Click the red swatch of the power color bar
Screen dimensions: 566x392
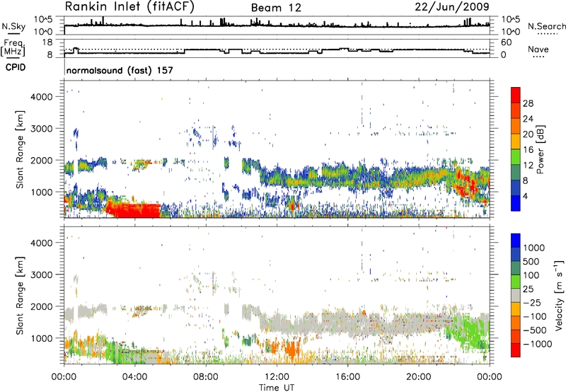516,95
